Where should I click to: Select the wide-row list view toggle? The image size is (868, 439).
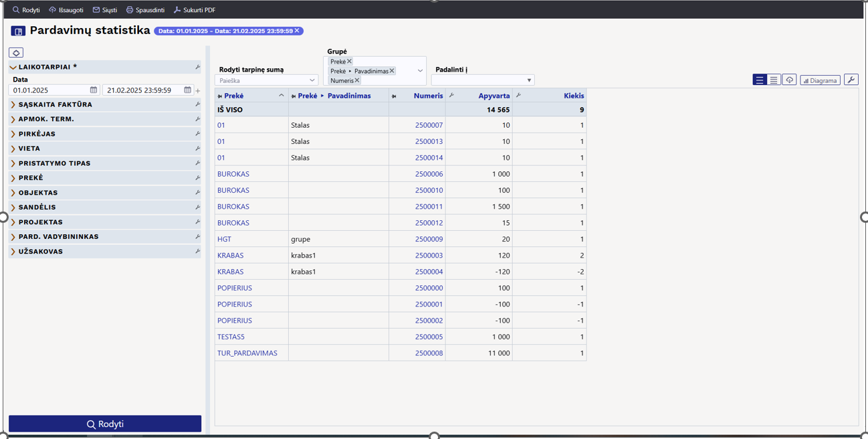[x=760, y=80]
